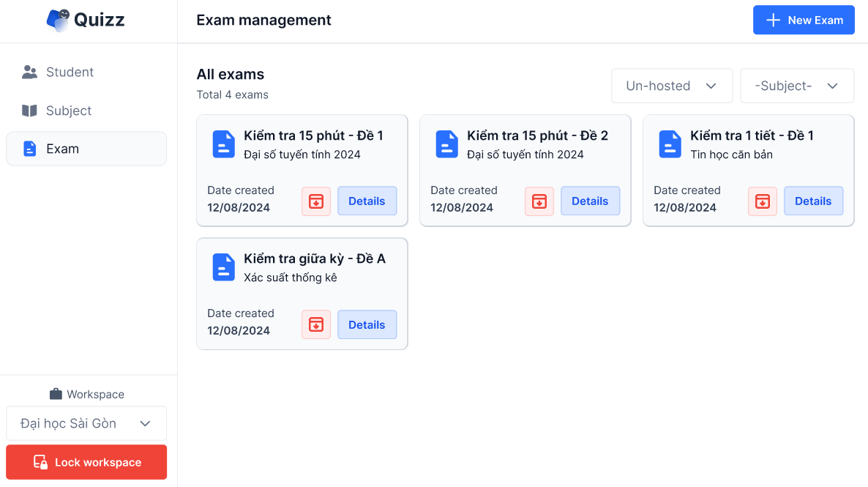Open the Un-hosted filter dropdown
Image resolution: width=868 pixels, height=487 pixels.
(671, 86)
